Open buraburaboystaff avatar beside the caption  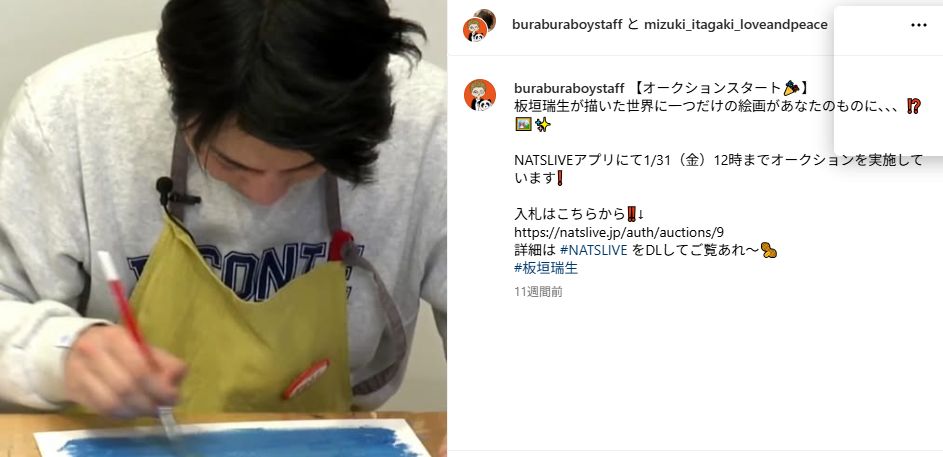click(479, 95)
